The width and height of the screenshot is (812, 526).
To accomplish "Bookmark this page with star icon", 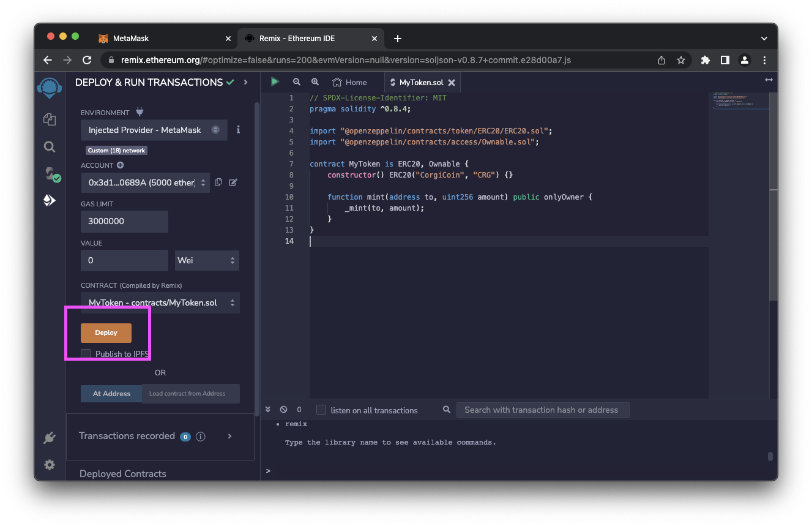I will [680, 60].
